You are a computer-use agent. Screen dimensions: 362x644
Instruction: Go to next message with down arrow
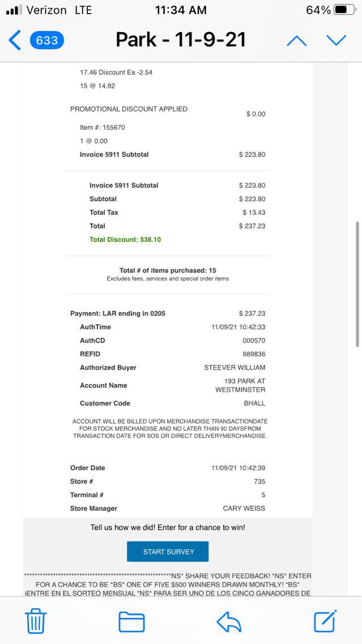pyautogui.click(x=336, y=40)
